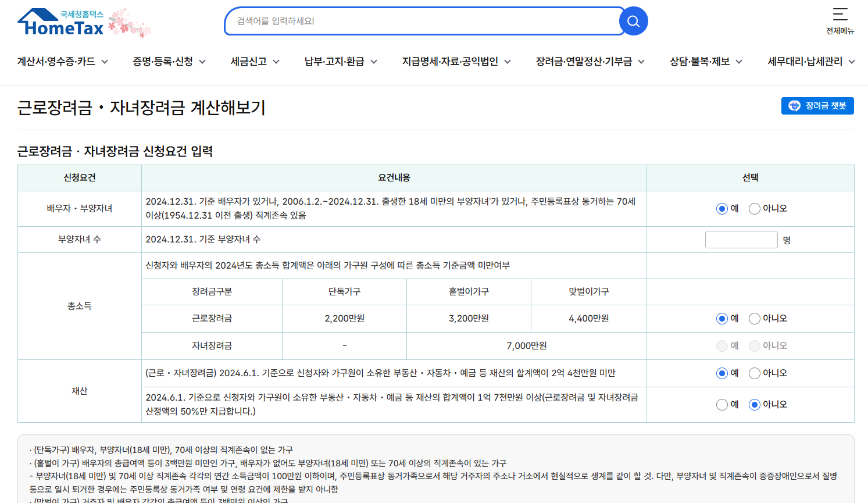Click the 근로장려금・자녀장려금 계산해보기 page title
This screenshot has width=868, height=503.
pyautogui.click(x=141, y=108)
